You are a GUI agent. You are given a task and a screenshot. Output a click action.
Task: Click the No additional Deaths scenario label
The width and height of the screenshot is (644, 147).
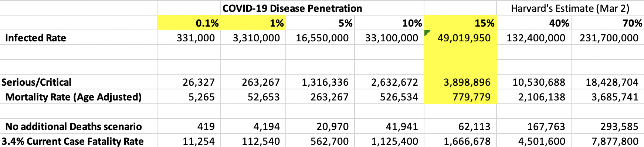(73, 126)
